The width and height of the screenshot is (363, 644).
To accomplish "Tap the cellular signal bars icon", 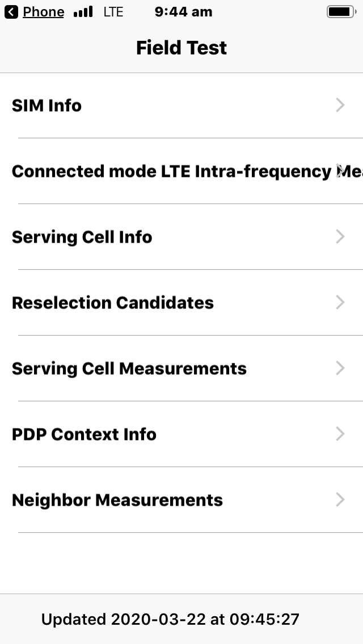I will (83, 12).
